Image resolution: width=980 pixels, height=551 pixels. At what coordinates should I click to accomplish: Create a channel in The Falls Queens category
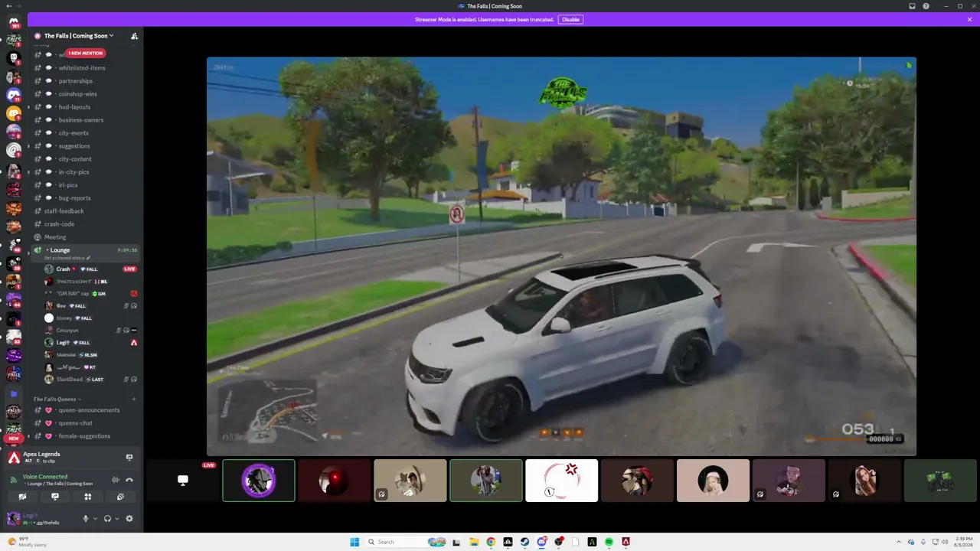coord(134,399)
